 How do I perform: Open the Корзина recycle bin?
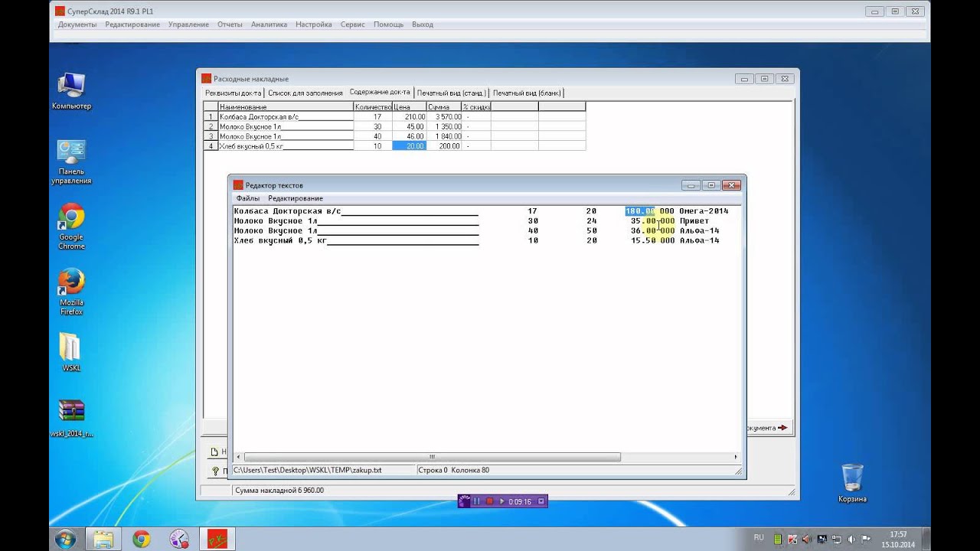852,483
